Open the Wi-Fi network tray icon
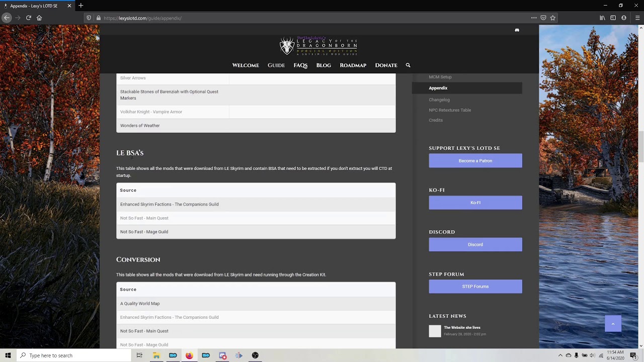 click(x=601, y=355)
